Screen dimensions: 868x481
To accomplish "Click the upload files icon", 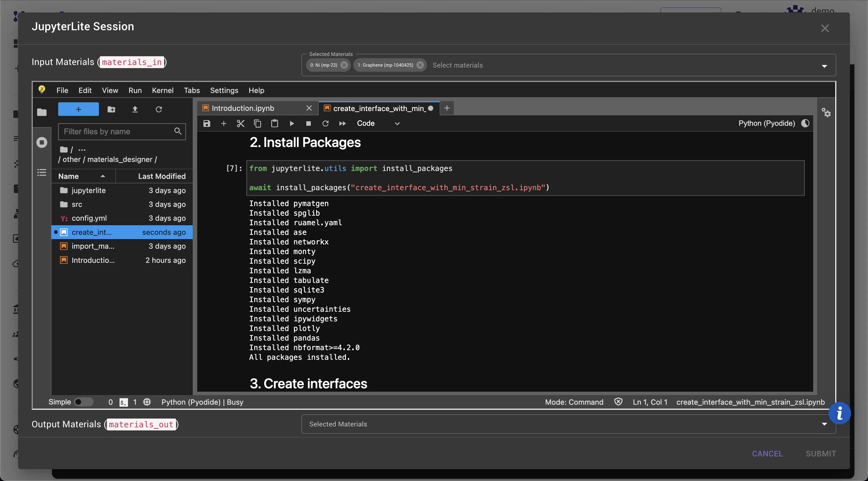I will tap(135, 109).
